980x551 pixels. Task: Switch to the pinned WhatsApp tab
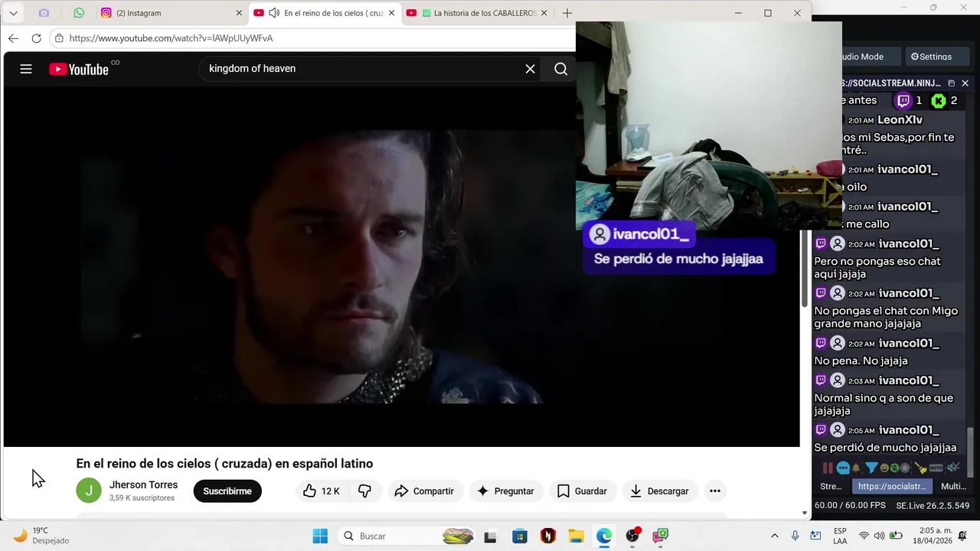(79, 13)
